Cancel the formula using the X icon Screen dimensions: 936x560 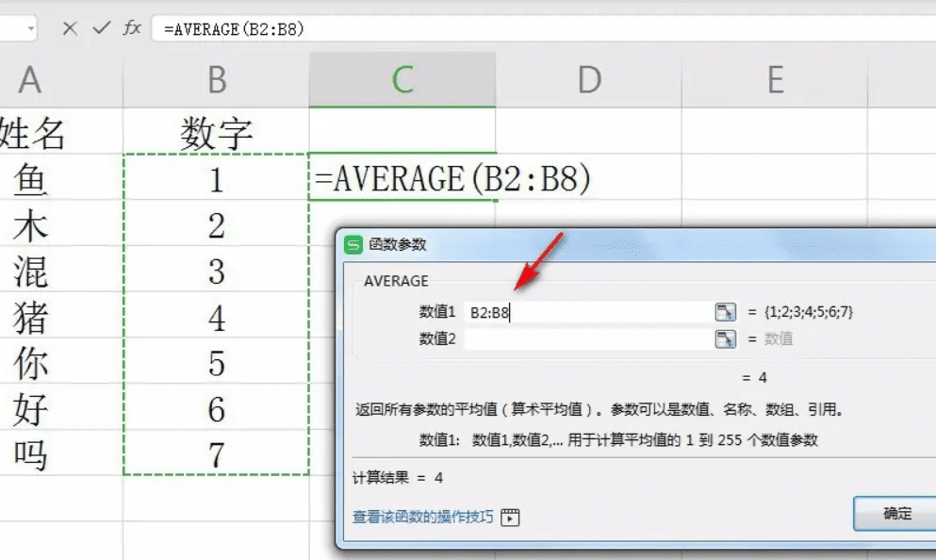click(71, 28)
